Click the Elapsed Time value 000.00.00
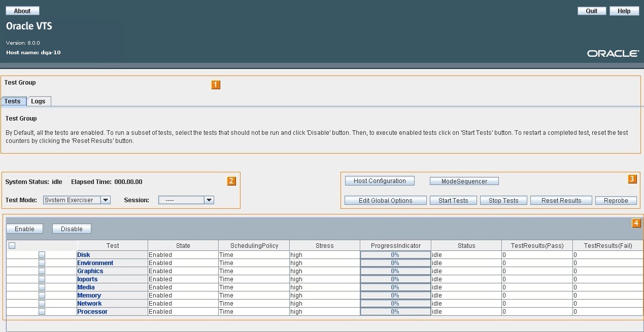644x332 pixels. pyautogui.click(x=128, y=181)
